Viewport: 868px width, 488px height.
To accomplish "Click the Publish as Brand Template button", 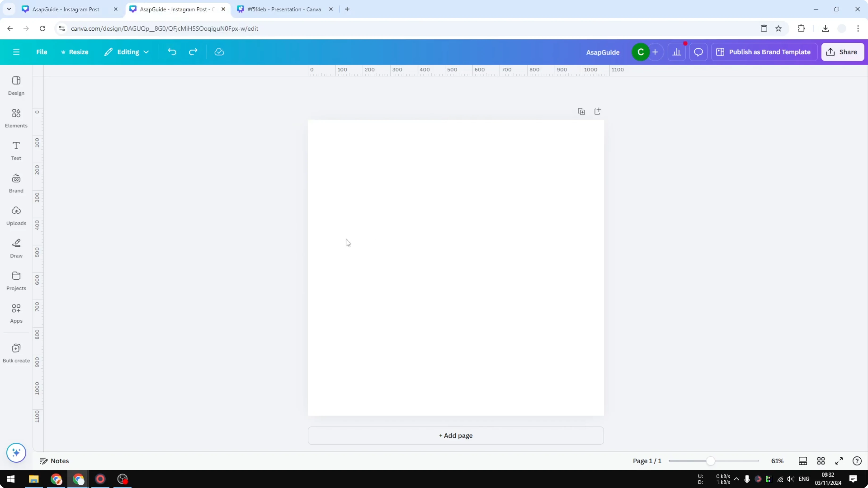I will point(764,52).
